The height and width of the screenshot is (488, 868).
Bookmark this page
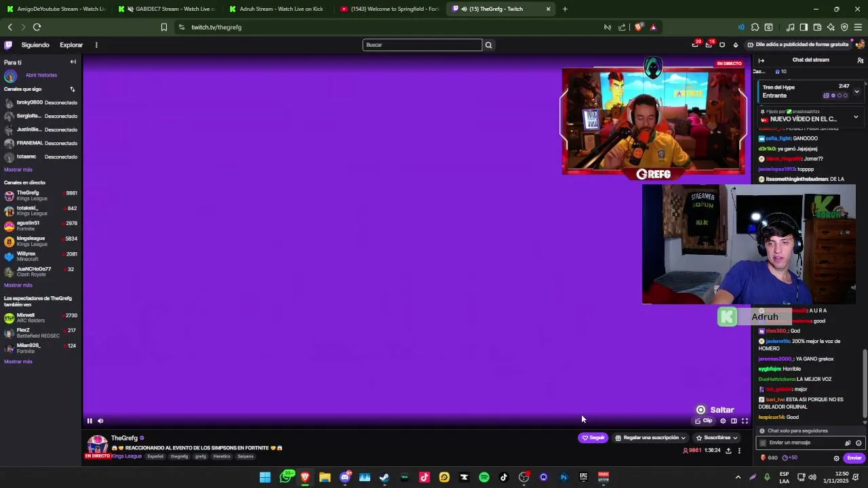(163, 27)
